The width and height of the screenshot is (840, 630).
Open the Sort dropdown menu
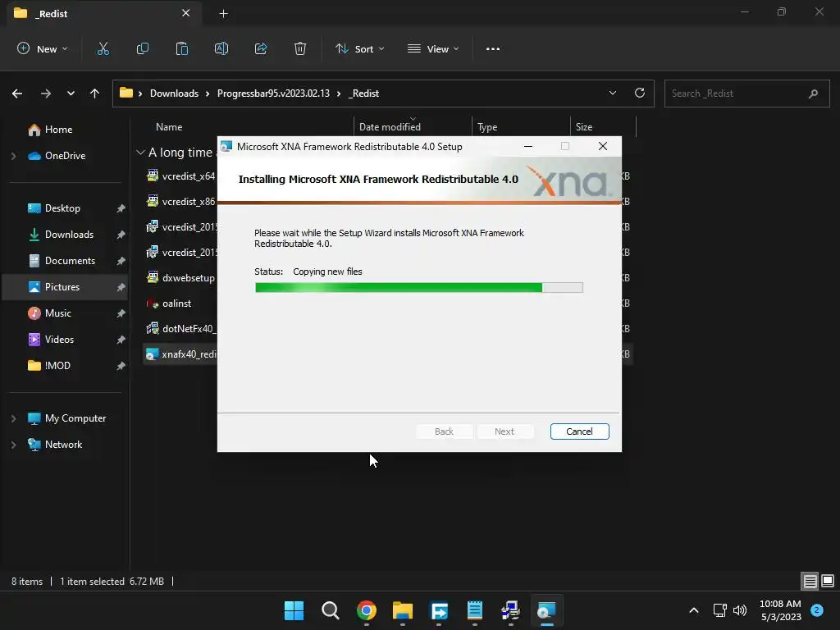coord(359,48)
